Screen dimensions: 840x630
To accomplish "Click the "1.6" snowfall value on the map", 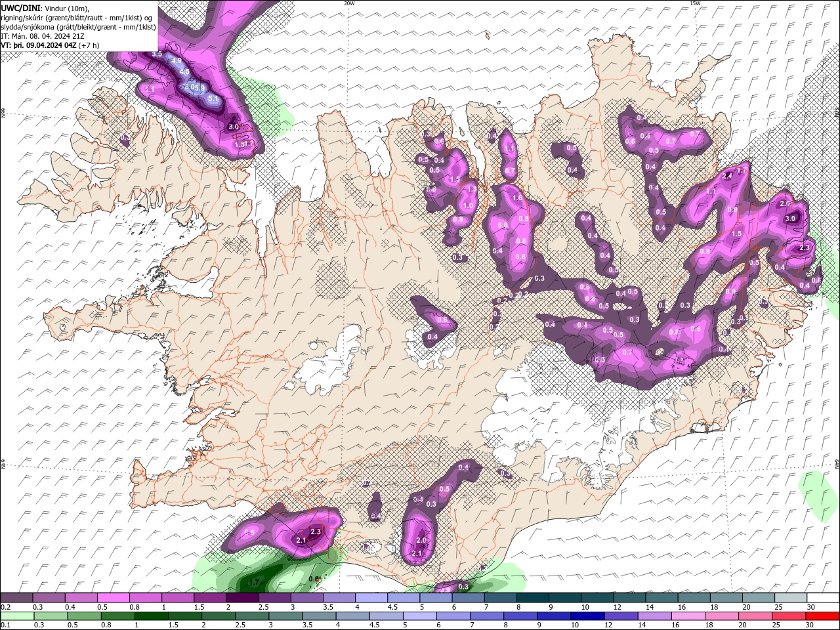I will [x=517, y=198].
